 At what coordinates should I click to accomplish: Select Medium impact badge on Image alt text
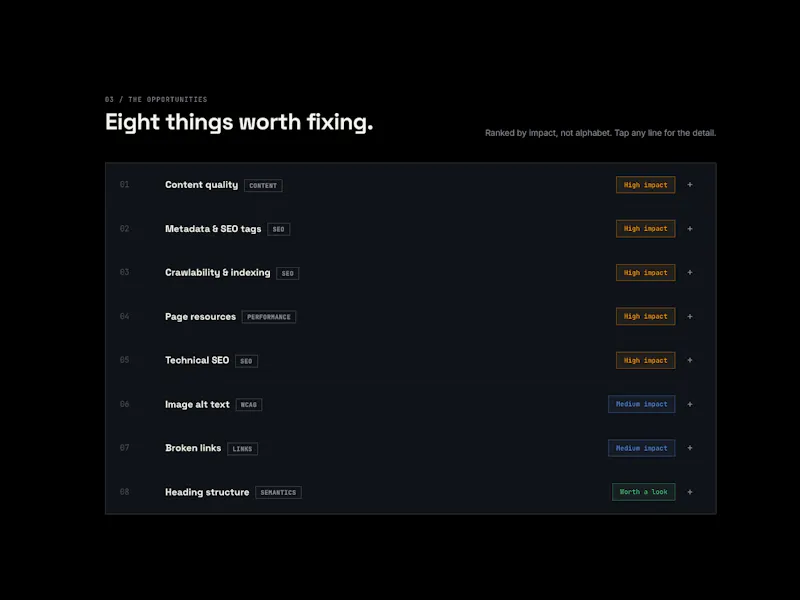641,404
